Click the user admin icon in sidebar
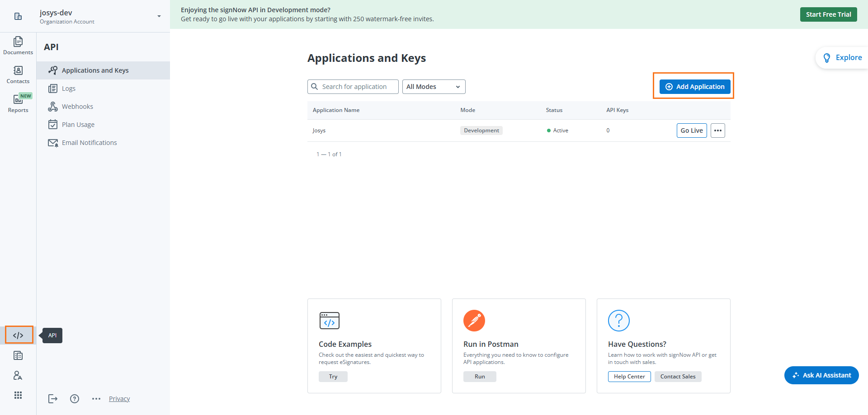The image size is (868, 415). [x=18, y=375]
